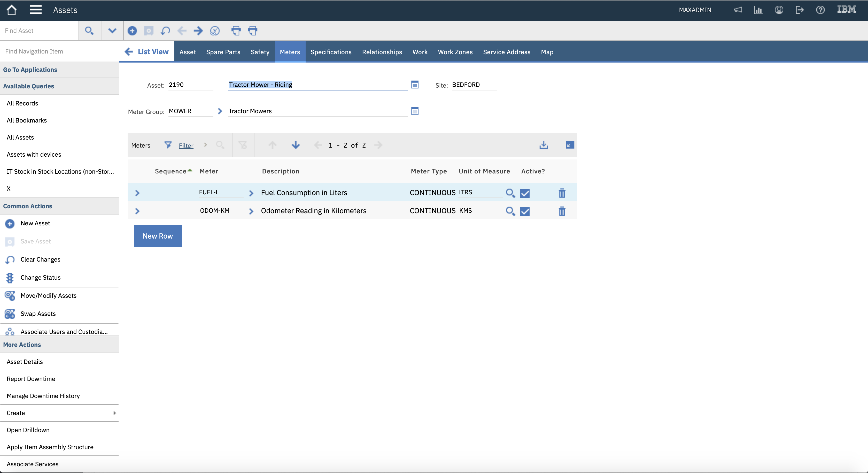Viewport: 868px width, 473px height.
Task: Open the asset search options dropdown
Action: coord(112,31)
